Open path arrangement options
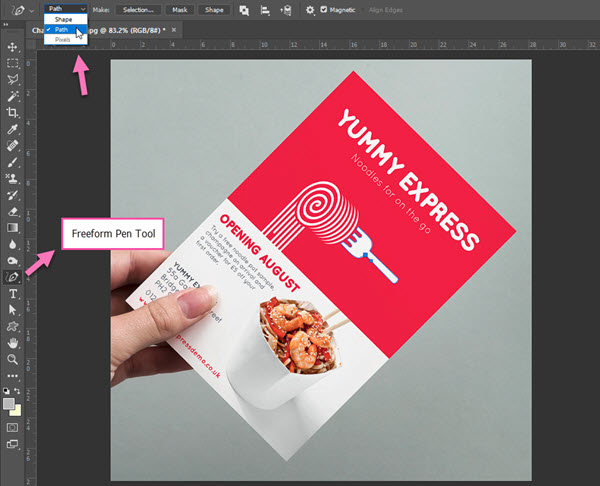The height and width of the screenshot is (486, 600). tap(285, 10)
